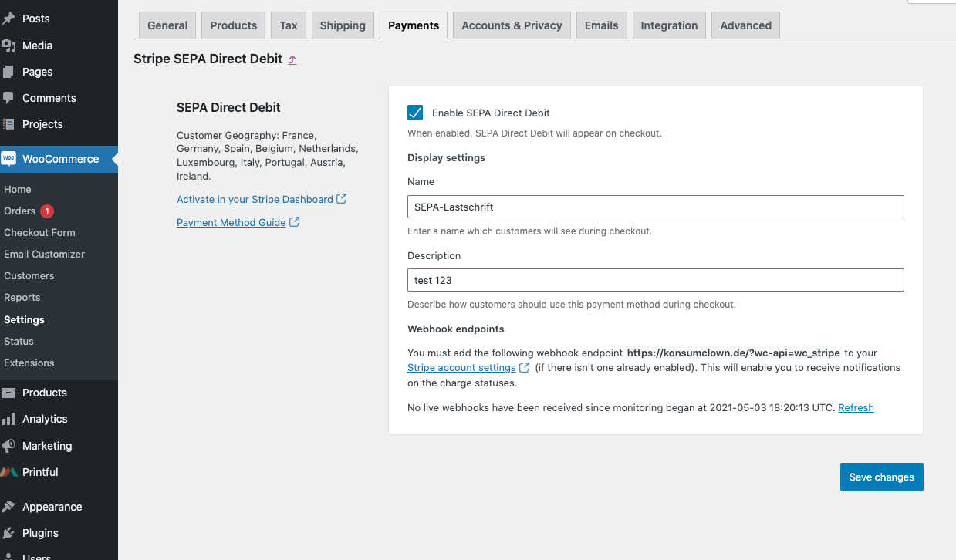This screenshot has height=560, width=956.
Task: Open the Shipping tab
Action: [343, 25]
